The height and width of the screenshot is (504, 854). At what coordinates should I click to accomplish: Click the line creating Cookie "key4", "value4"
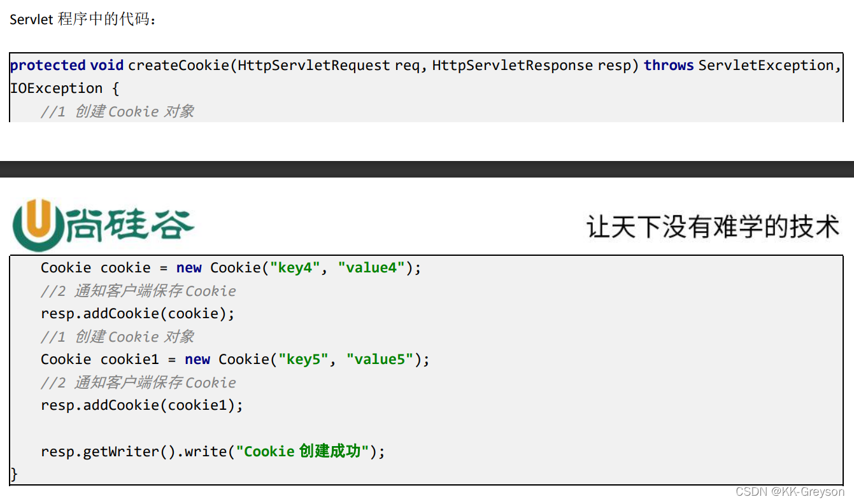[231, 268]
